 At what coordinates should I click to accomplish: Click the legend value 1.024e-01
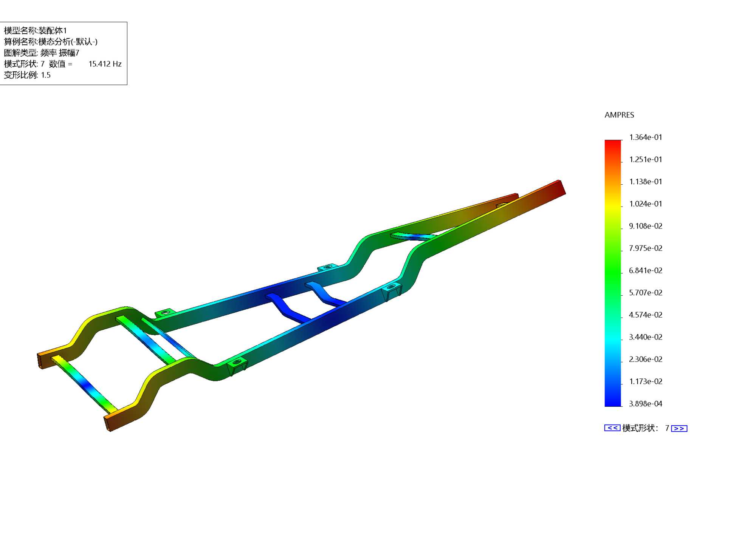pyautogui.click(x=645, y=204)
